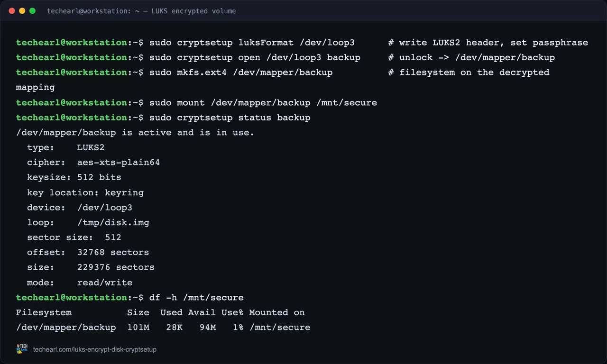Click the 'Use%' column header
Image resolution: width=607 pixels, height=364 pixels.
pos(232,312)
